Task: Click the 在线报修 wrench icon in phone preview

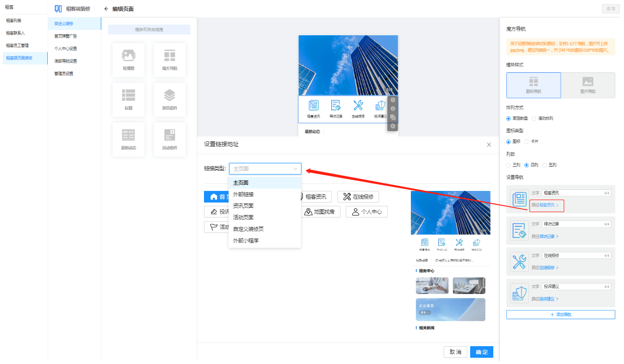Action: (358, 106)
